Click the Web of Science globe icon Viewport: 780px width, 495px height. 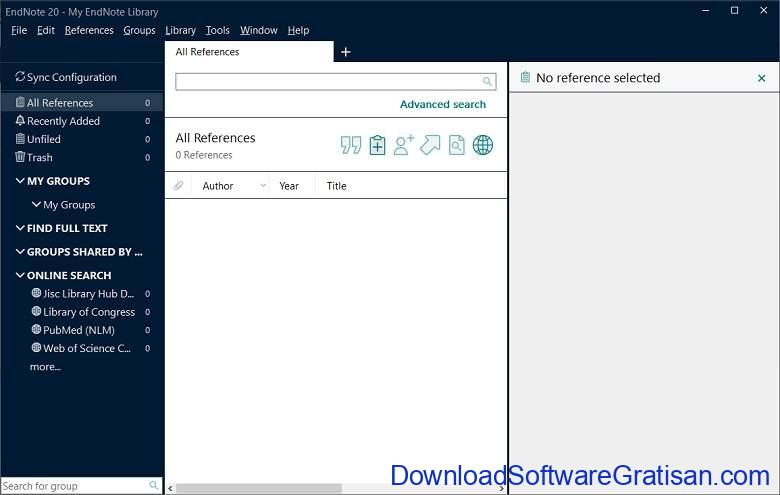[36, 348]
